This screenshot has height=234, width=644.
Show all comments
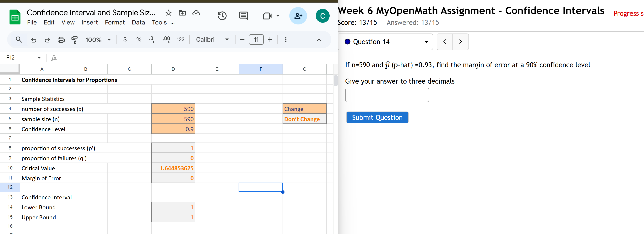243,16
